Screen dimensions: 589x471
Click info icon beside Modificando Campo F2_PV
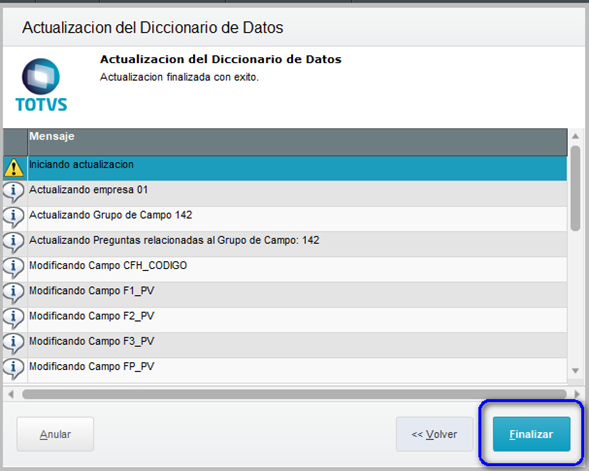[x=14, y=319]
